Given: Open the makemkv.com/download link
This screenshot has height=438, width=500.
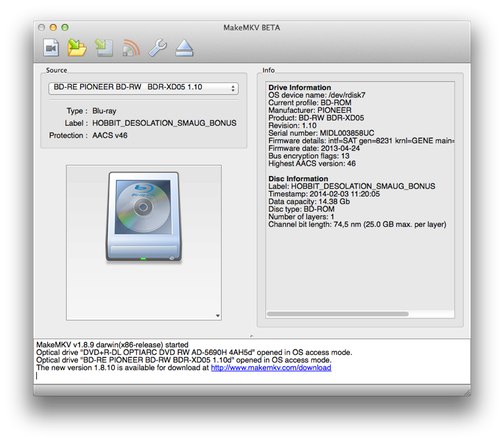Looking at the screenshot, I should click(271, 368).
